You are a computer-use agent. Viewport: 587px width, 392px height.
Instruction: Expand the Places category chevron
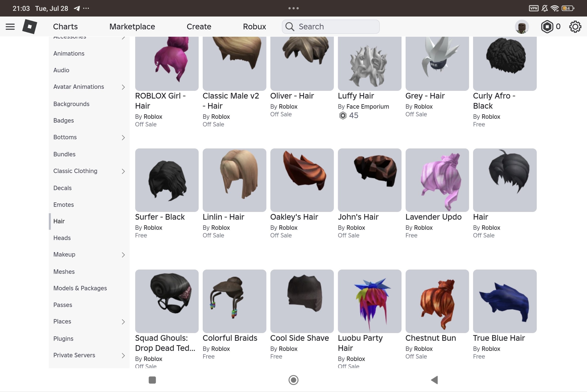123,322
